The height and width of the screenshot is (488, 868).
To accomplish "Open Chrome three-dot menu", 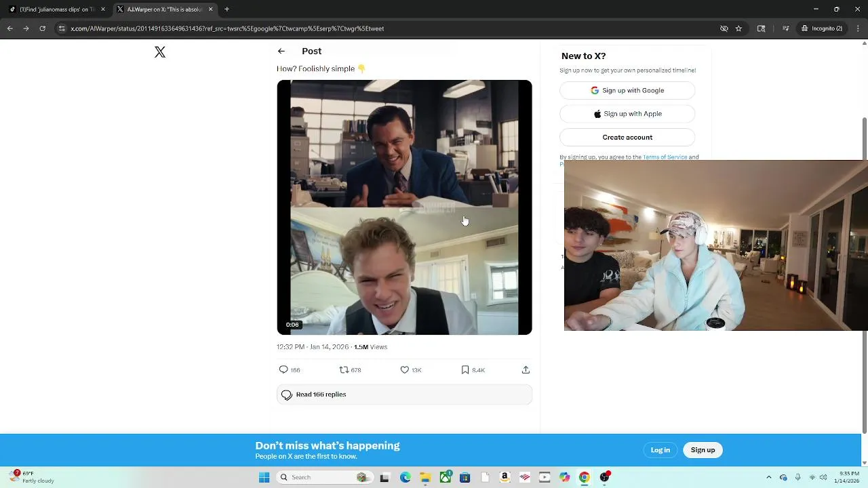I will pos(858,28).
